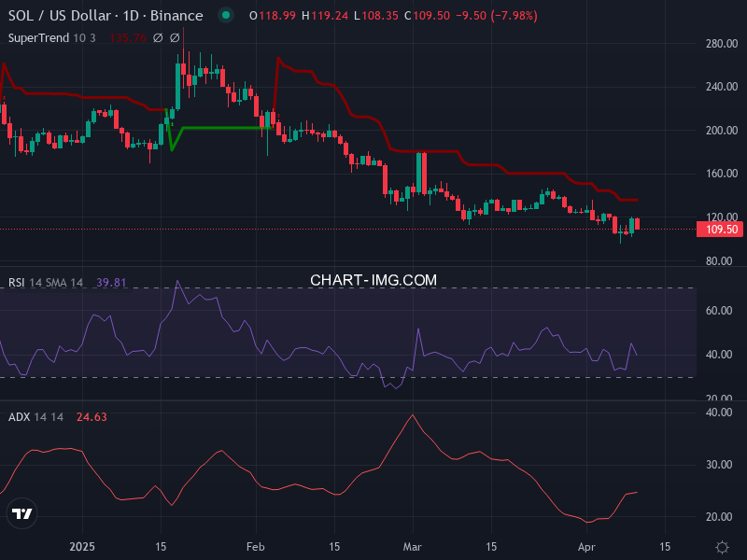Click the change value −9.50 (−7.98%)
The image size is (747, 560).
497,16
